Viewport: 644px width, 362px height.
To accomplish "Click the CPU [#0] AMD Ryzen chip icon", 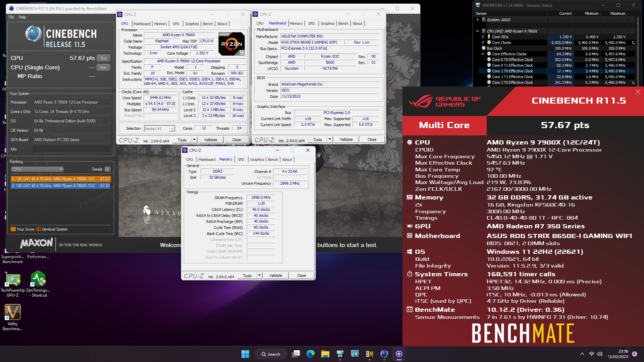I will tap(484, 31).
